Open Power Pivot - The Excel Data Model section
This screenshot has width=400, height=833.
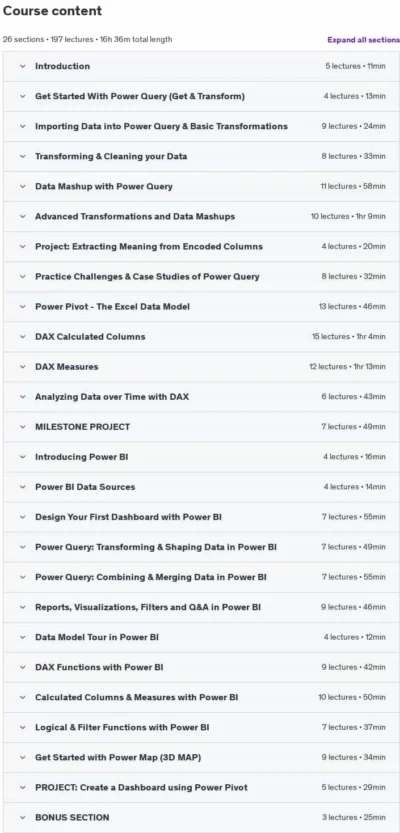point(201,307)
